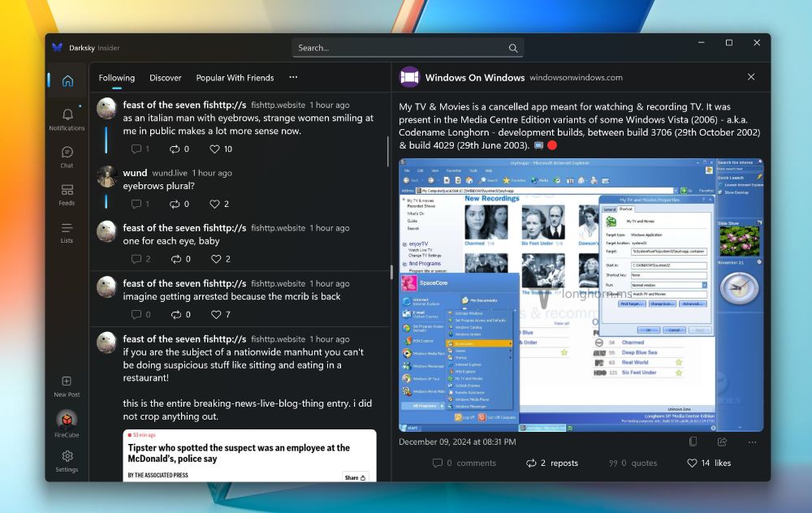Click the search magnifier icon
Image resolution: width=812 pixels, height=513 pixels.
click(x=513, y=48)
